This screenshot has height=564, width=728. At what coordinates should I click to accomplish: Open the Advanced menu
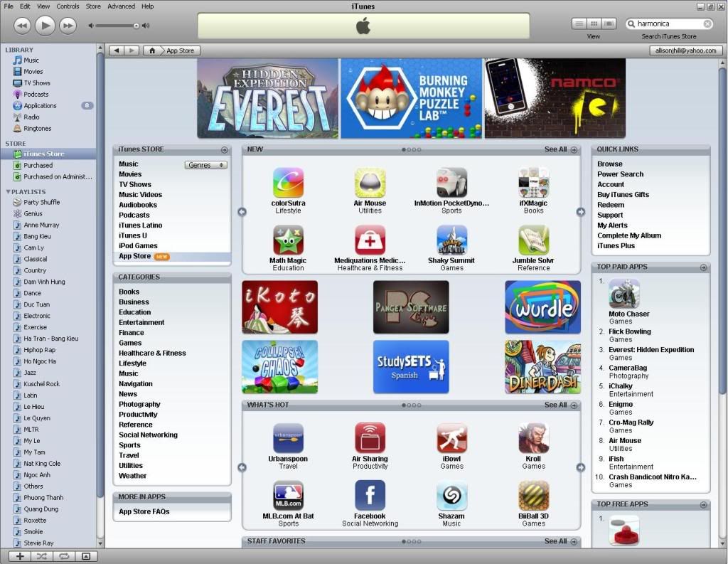coord(121,6)
